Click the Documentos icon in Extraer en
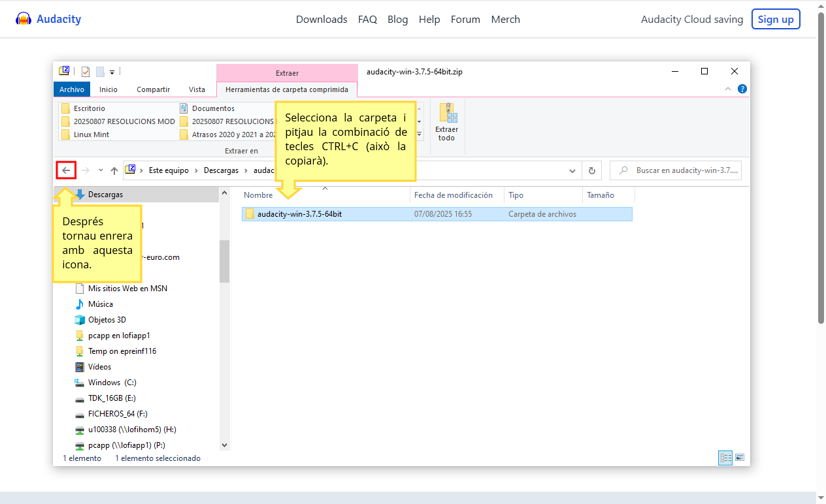The width and height of the screenshot is (826, 504). pos(184,108)
